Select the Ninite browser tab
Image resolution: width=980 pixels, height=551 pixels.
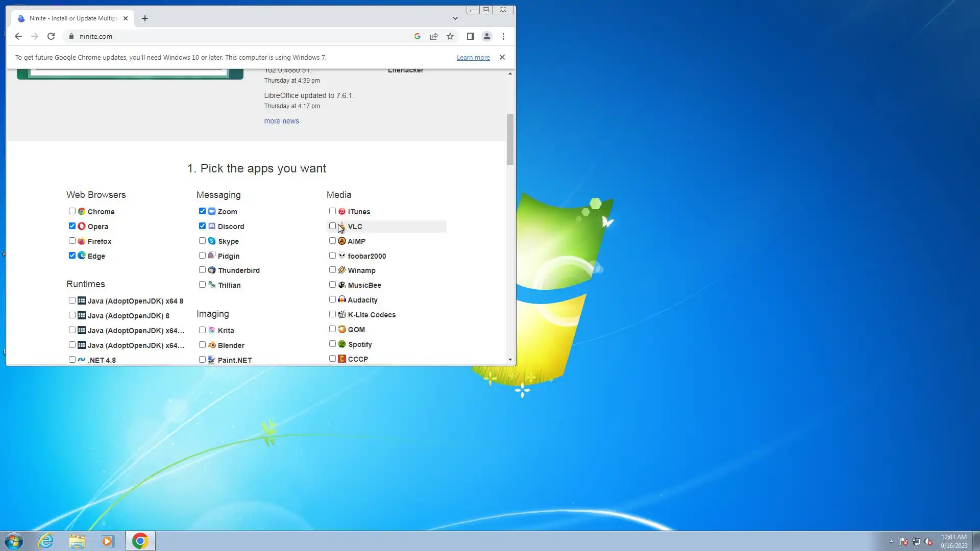(72, 18)
